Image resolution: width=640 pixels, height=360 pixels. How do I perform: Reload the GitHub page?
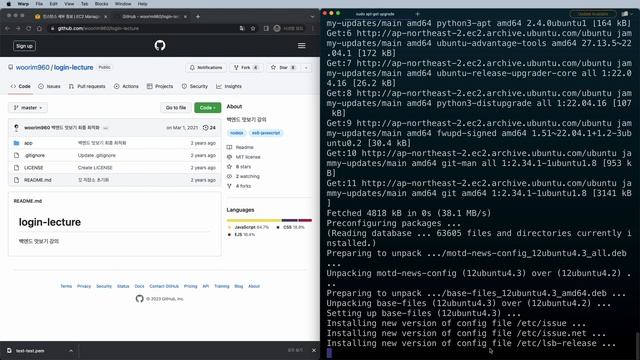tap(29, 28)
